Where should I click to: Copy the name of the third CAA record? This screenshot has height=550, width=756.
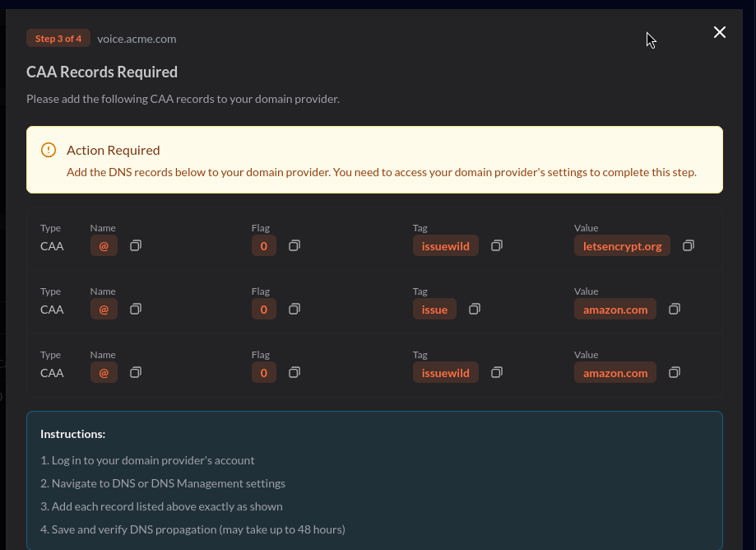coord(136,372)
